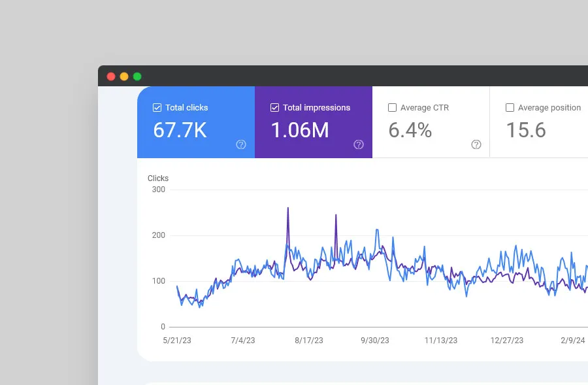This screenshot has width=588, height=385.
Task: Click the Clicks axis label above the chart
Action: pos(157,178)
